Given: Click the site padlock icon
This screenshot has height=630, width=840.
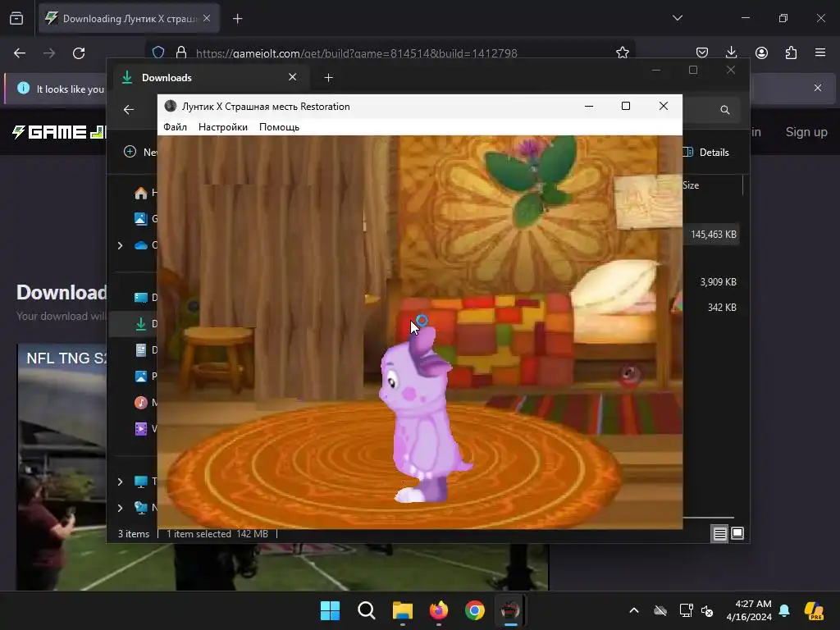Looking at the screenshot, I should 181,52.
